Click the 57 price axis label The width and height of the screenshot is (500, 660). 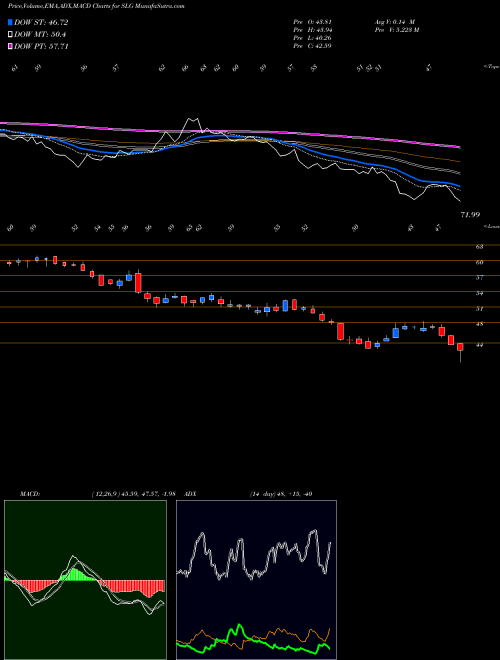tap(479, 277)
